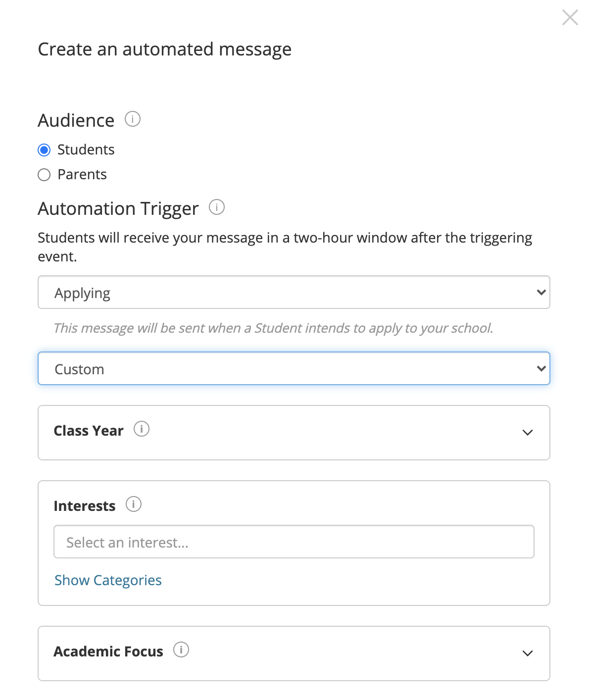
Task: Expand the Class Year section chevron
Action: point(528,433)
